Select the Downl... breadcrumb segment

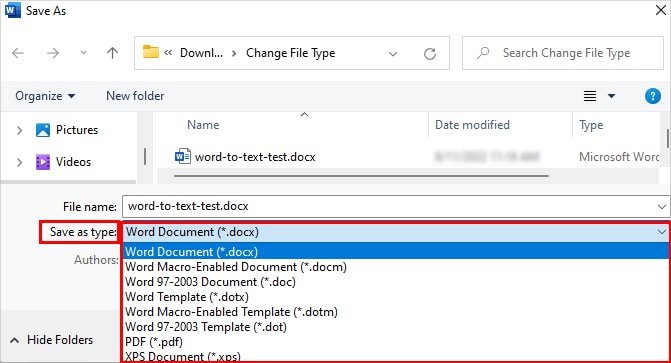pos(201,53)
